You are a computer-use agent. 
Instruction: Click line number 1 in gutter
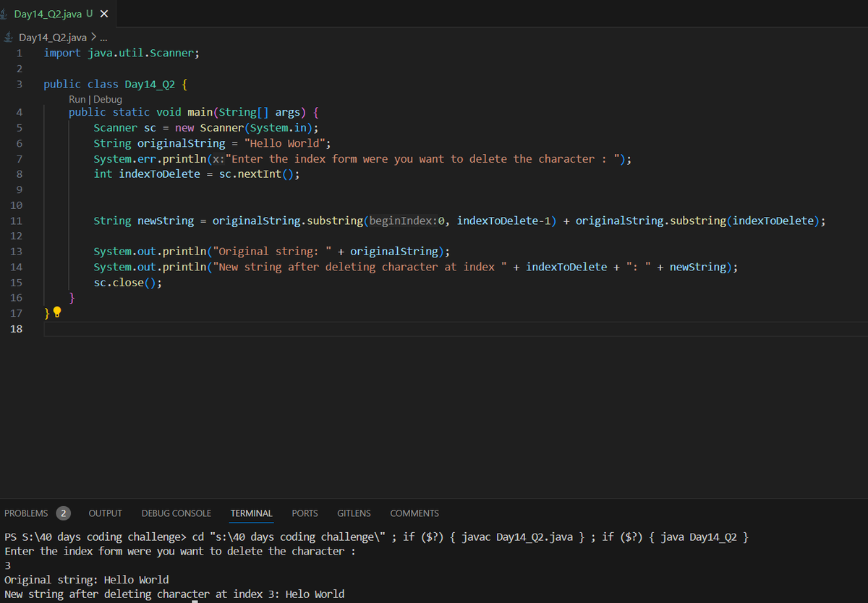20,53
